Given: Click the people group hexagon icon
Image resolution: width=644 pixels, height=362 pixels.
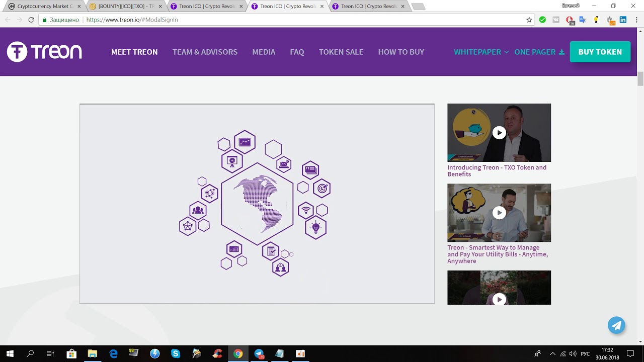Looking at the screenshot, I should tap(198, 210).
